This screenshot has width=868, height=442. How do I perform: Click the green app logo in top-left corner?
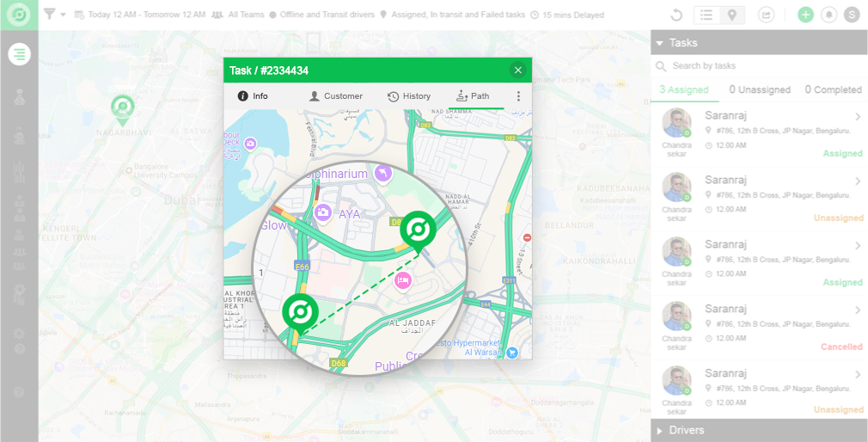[19, 15]
